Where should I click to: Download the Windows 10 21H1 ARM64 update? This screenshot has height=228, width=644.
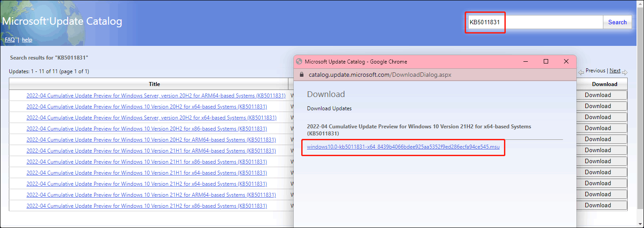click(x=602, y=150)
